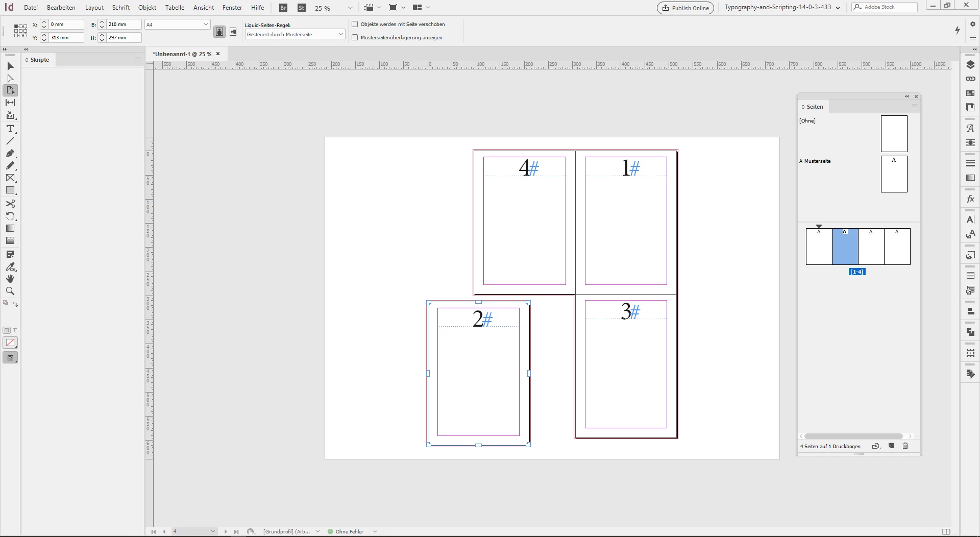
Task: Open Liquid-Seiten-Regel dropdown
Action: [x=295, y=34]
